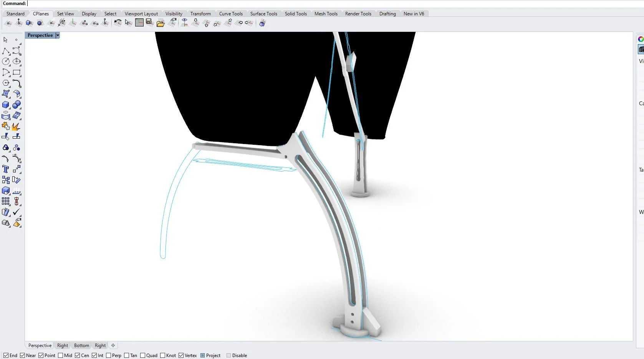Screen dimensions: 644x359
Task: Open the Boolean union spheres tool
Action: click(x=17, y=105)
